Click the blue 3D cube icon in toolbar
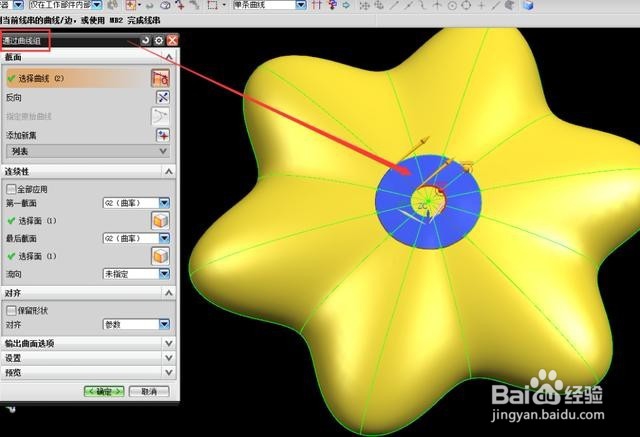Screen dimensions: 640x437 pyautogui.click(x=528, y=5)
